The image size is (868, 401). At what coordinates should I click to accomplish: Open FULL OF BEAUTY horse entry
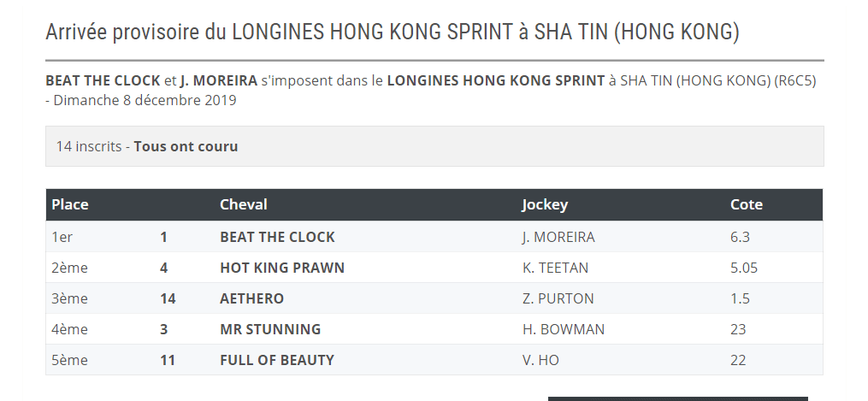coord(277,360)
